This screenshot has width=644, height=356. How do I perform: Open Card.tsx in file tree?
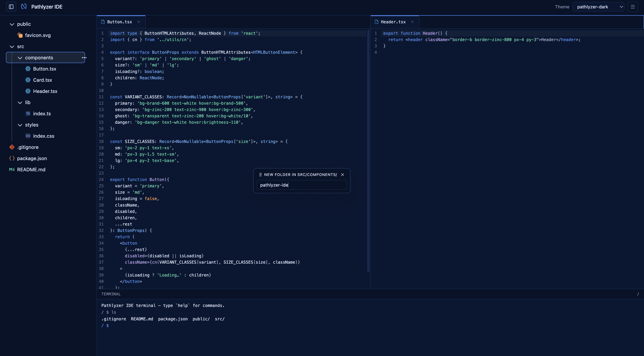point(42,80)
